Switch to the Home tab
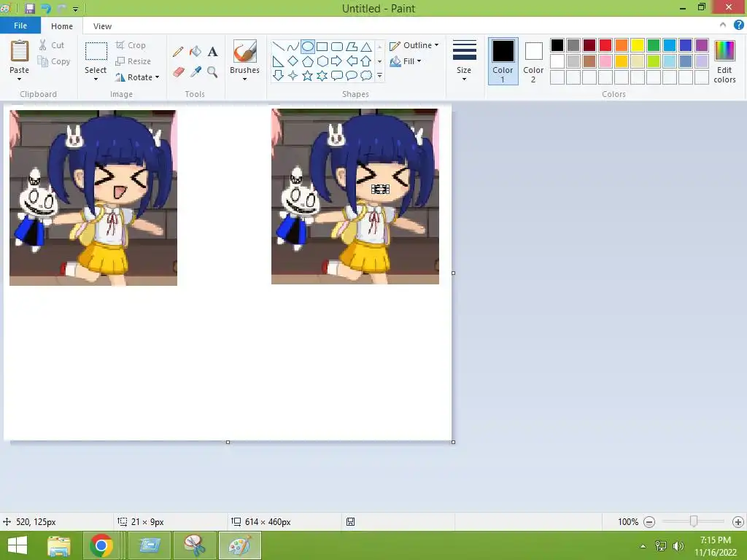 pos(62,26)
